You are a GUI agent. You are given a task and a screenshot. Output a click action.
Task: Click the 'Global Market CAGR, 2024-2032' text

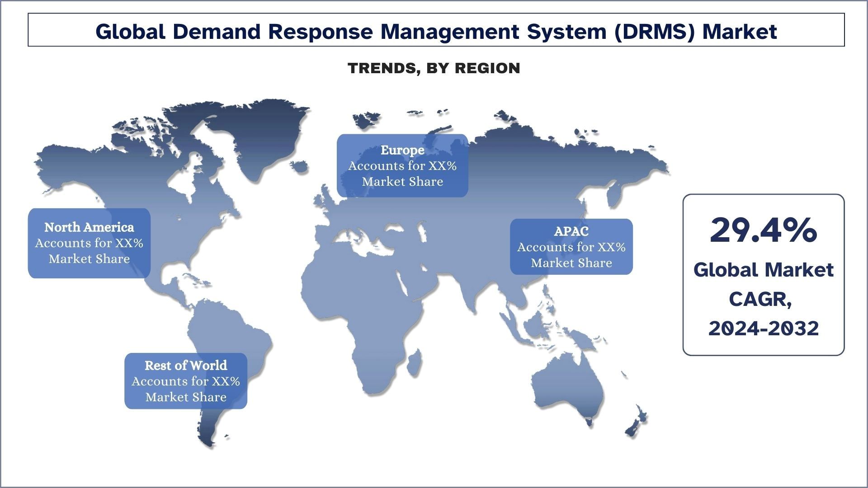pos(764,299)
